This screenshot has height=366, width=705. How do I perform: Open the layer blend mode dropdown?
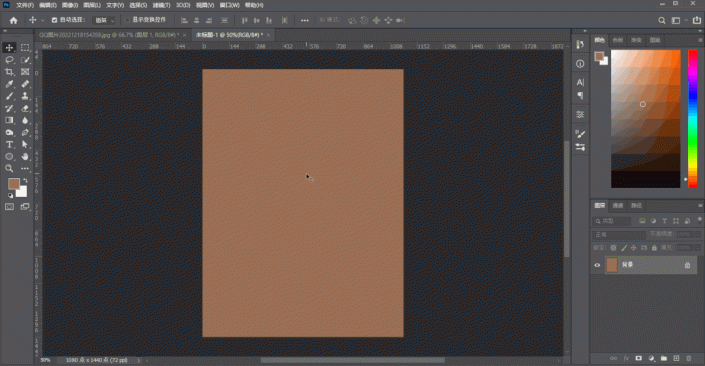pos(619,235)
